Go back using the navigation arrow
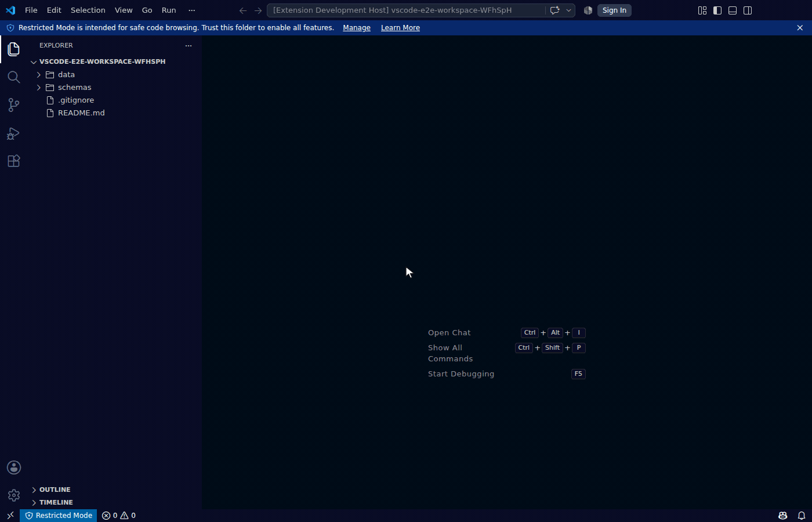The height and width of the screenshot is (522, 812). (243, 10)
